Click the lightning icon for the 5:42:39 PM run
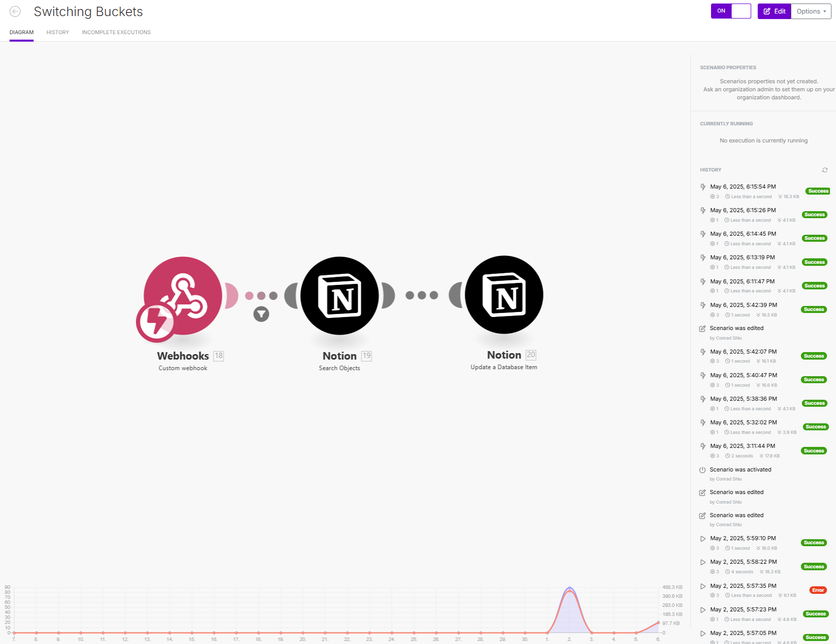This screenshot has width=836, height=644. pyautogui.click(x=703, y=305)
